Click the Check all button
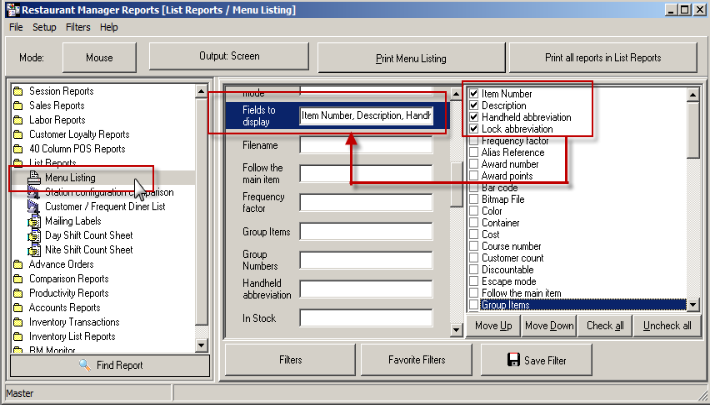 click(605, 326)
